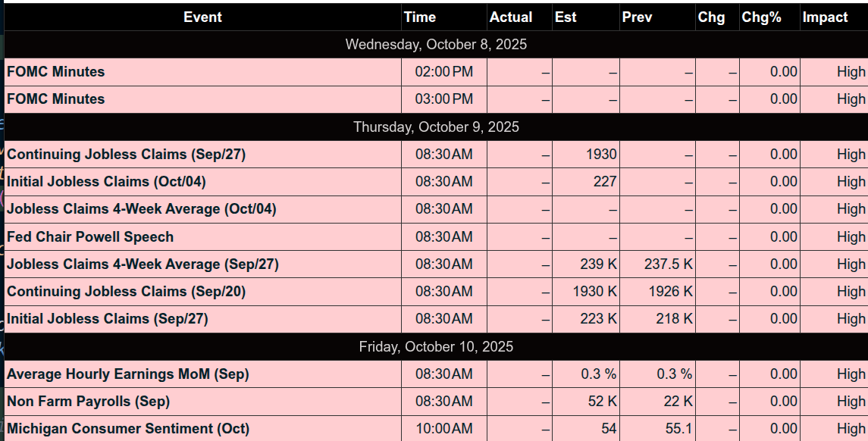Viewport: 868px width, 441px height.
Task: Sort by the Impact column header
Action: click(x=825, y=17)
